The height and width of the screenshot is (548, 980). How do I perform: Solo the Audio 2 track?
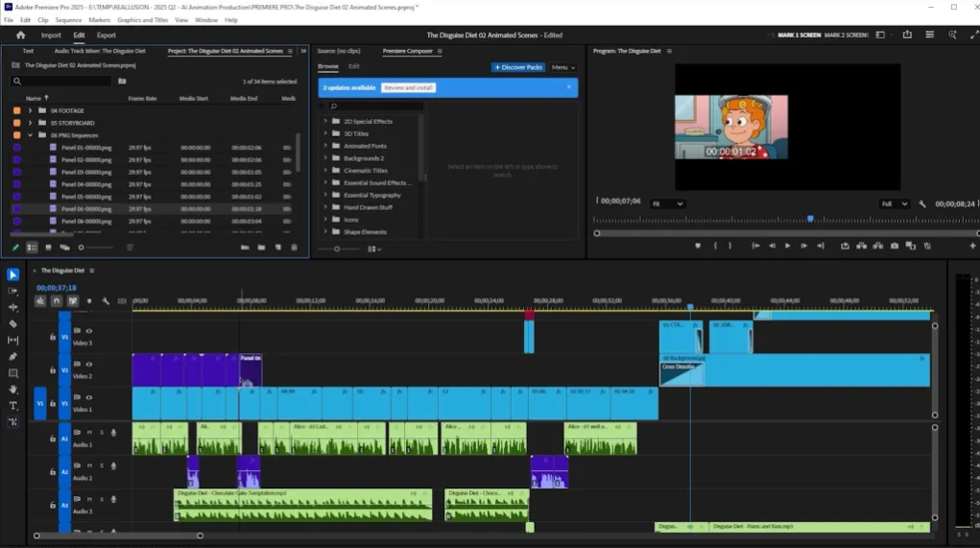[x=102, y=465]
